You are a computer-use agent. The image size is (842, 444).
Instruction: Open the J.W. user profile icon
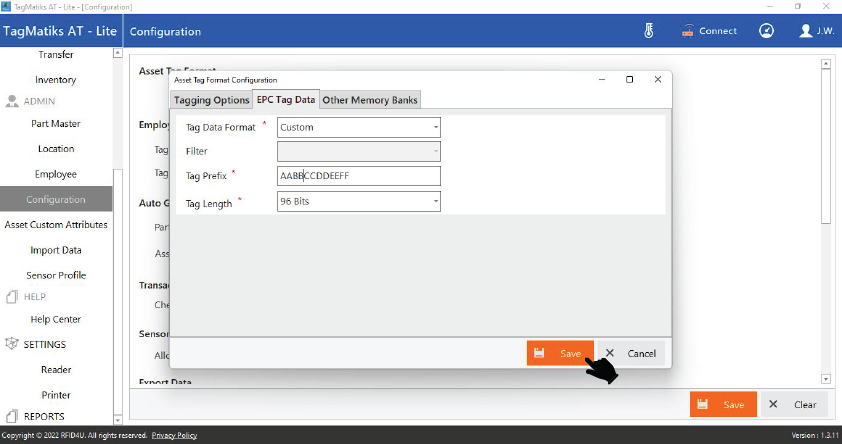[x=806, y=31]
